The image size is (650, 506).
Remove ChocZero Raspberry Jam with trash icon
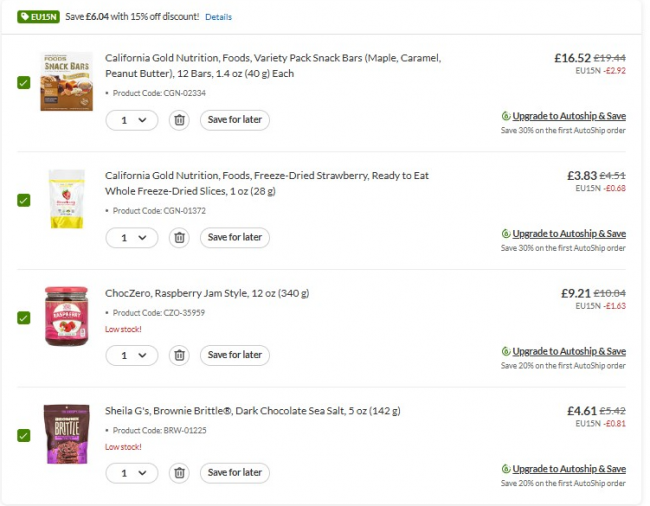[179, 355]
